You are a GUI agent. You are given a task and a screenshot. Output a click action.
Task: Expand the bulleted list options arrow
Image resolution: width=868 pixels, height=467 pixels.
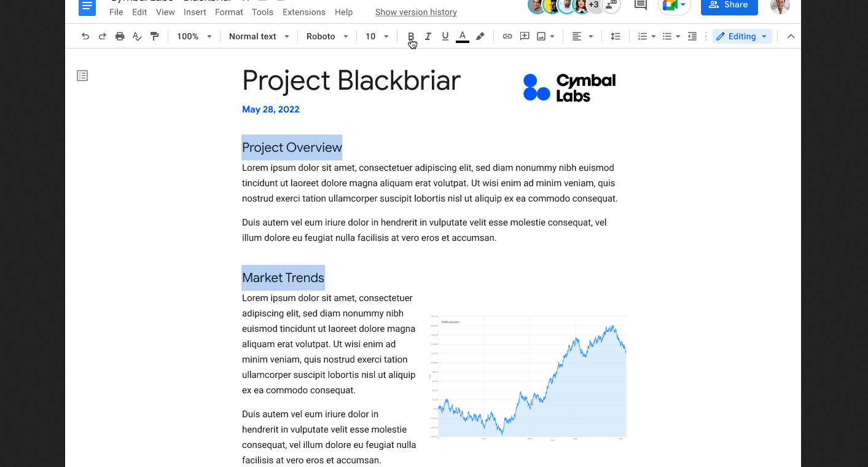click(678, 36)
